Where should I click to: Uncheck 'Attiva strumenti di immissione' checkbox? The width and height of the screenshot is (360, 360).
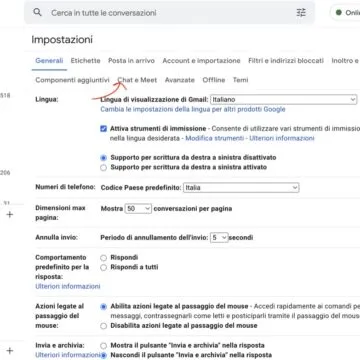pos(103,129)
